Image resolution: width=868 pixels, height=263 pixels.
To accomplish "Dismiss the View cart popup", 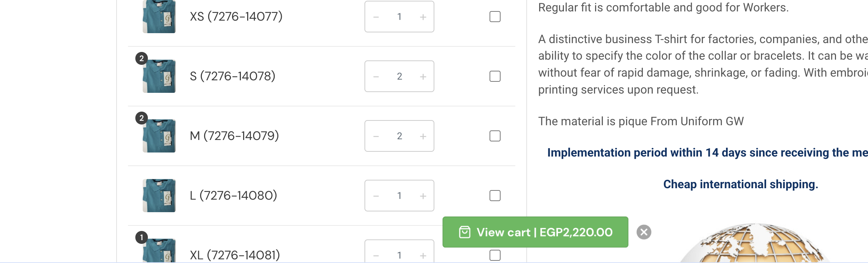I will pos(644,232).
